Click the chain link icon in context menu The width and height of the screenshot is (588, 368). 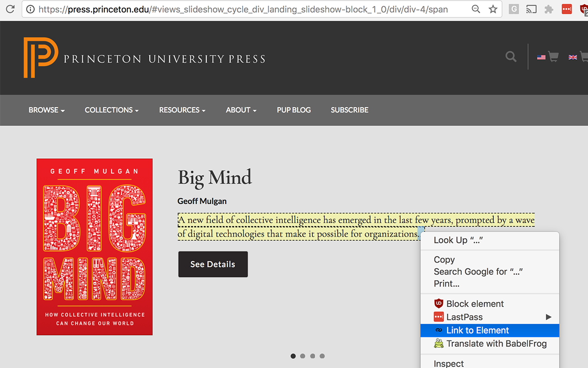[439, 330]
